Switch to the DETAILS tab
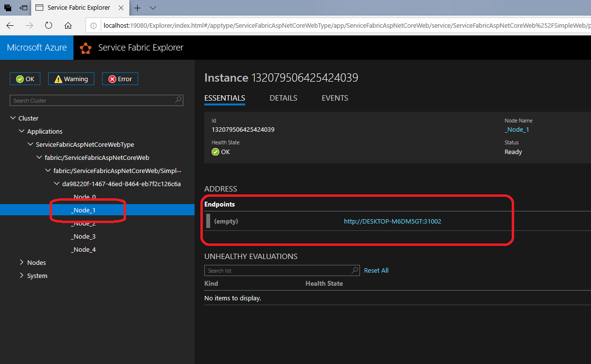591x364 pixels. [x=284, y=98]
